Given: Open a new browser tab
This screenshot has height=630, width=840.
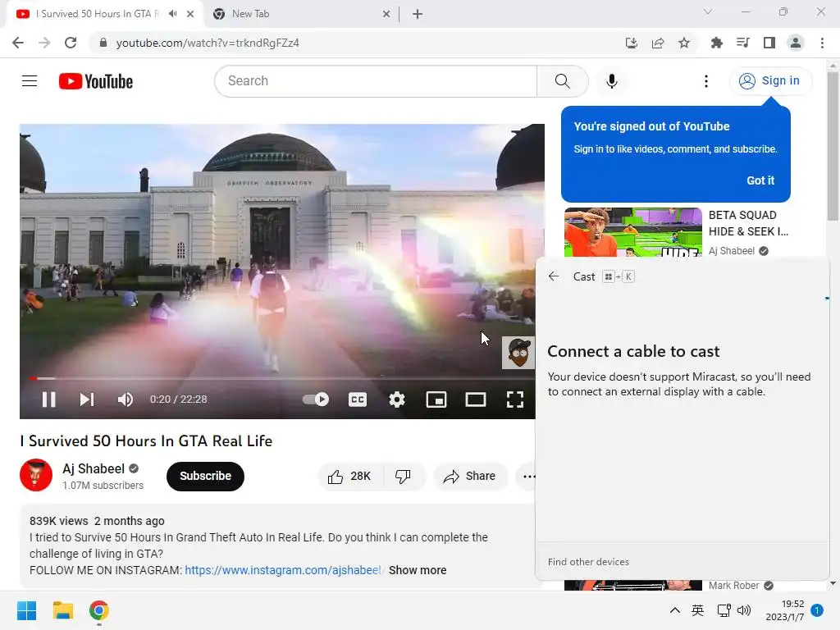Looking at the screenshot, I should (418, 14).
